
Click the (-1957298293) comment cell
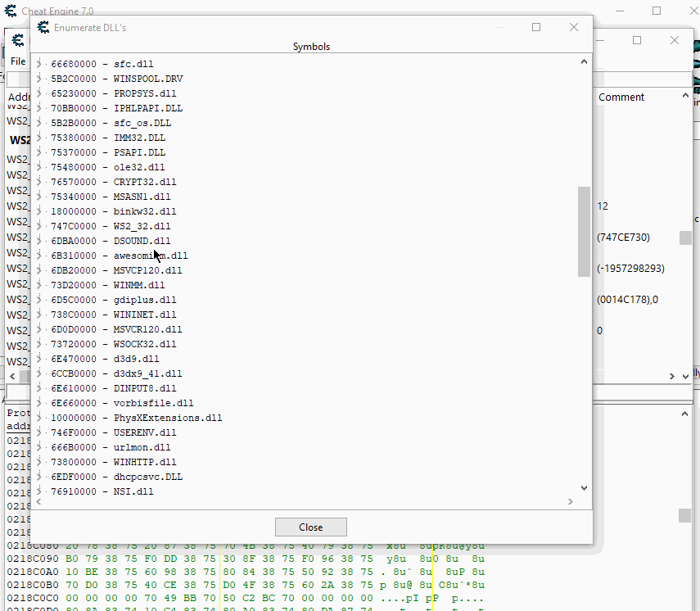click(630, 269)
